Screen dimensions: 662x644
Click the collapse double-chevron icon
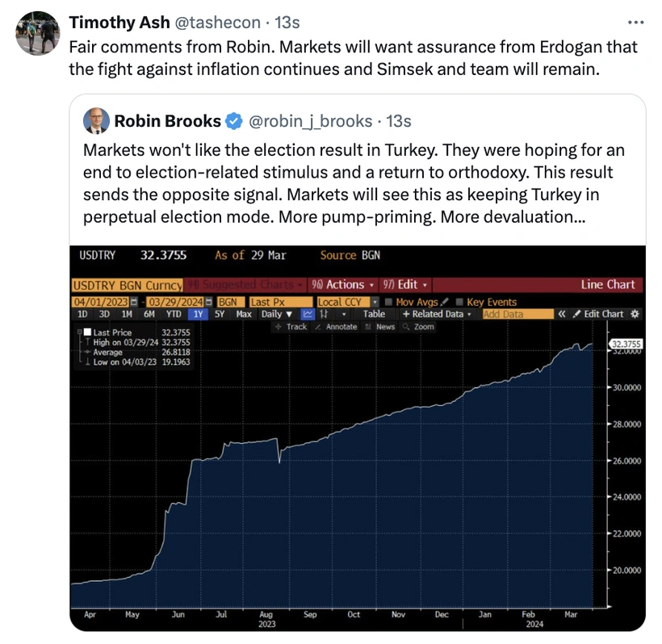click(561, 314)
